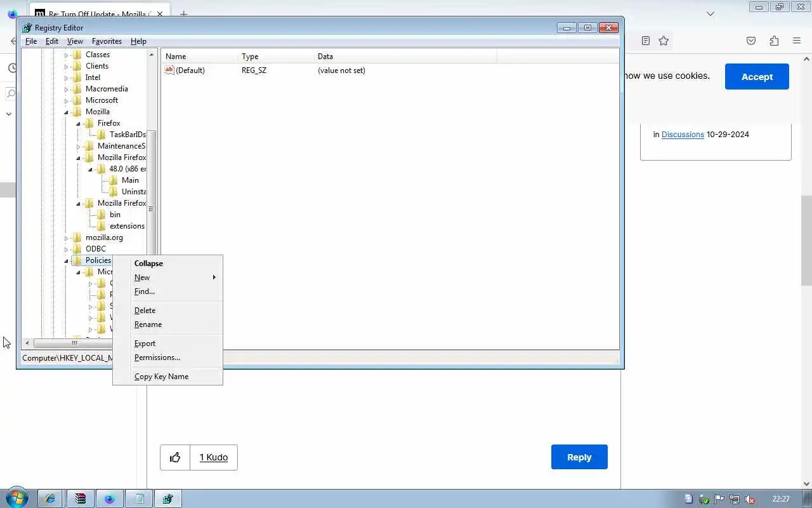Collapse the 48.0 (x86 en) key
Screen dimensions: 812x508
click(x=90, y=170)
